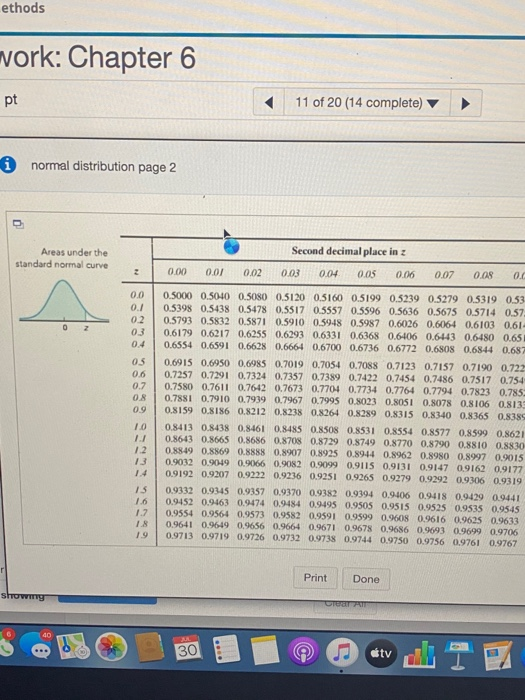Viewport: 525px width, 700px height.
Task: Click table value 0.9713
Action: point(179,535)
